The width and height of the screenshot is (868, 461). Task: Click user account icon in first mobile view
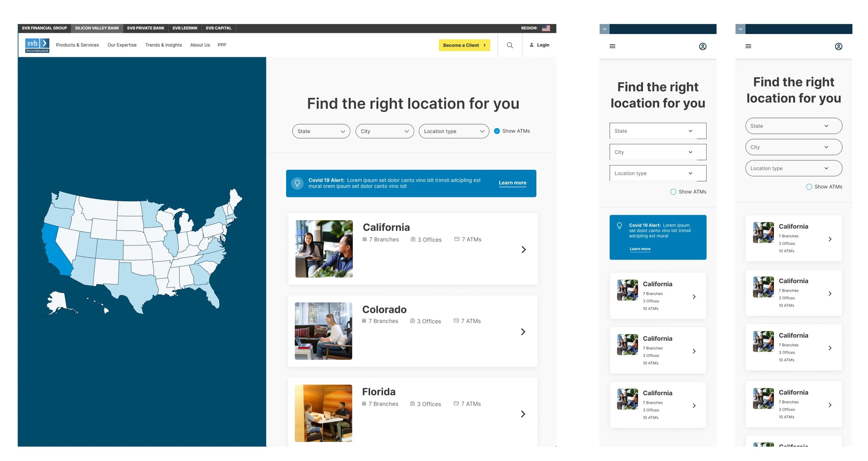pos(702,46)
